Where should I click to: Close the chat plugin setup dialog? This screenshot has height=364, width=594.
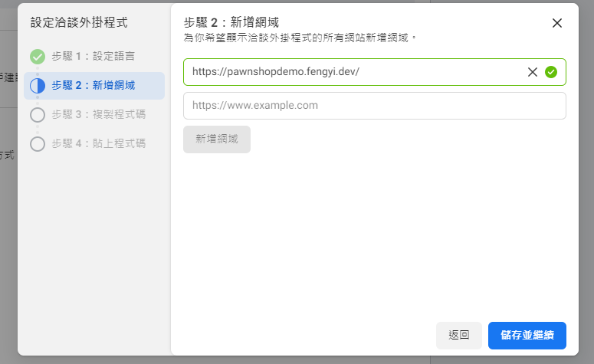tap(557, 23)
